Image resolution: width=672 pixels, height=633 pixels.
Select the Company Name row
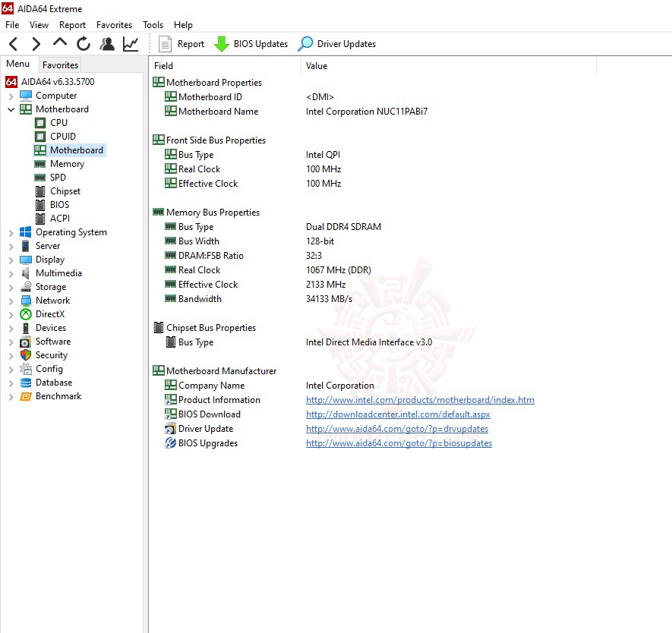[373, 386]
